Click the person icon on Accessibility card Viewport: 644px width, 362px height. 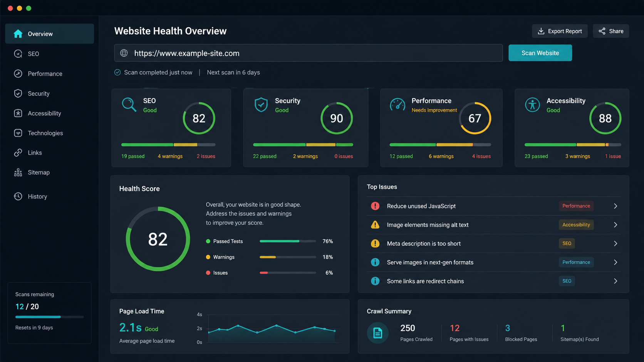click(532, 105)
